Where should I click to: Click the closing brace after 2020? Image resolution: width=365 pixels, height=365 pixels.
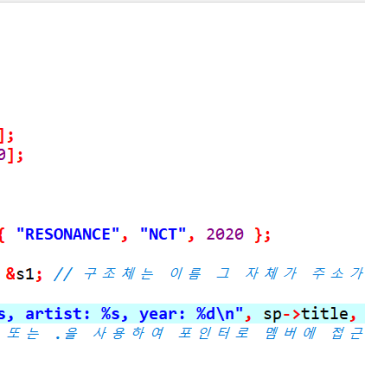258,235
